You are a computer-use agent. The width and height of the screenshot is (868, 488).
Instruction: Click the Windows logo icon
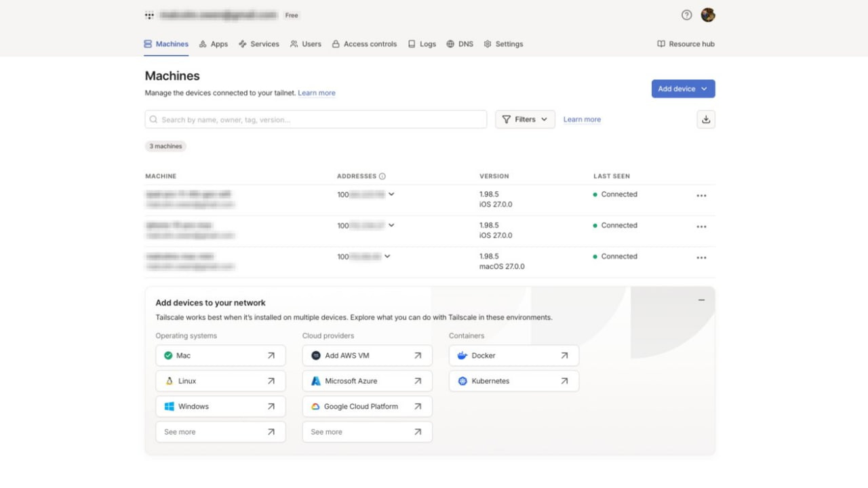(x=170, y=407)
